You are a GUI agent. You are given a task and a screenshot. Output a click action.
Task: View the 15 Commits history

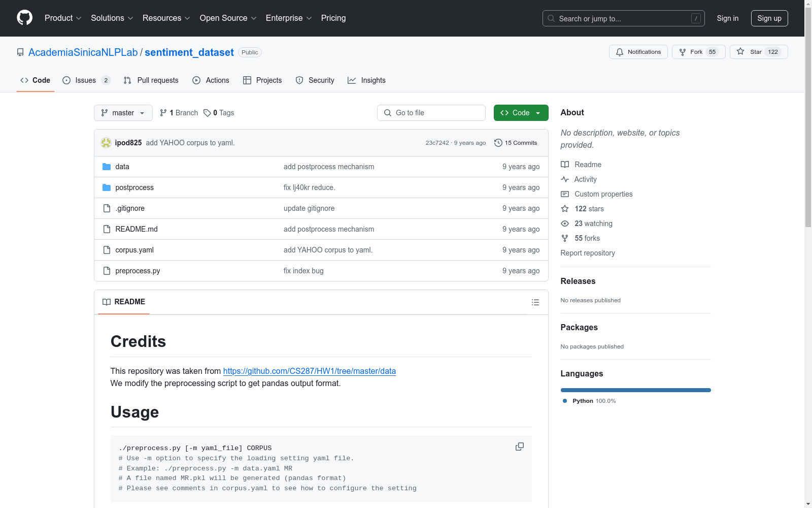516,143
